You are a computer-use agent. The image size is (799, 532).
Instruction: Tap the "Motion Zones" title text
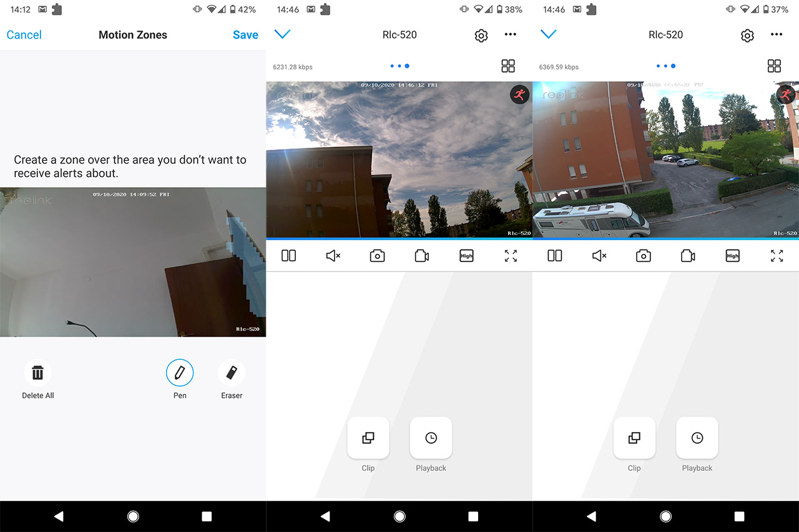[x=133, y=35]
